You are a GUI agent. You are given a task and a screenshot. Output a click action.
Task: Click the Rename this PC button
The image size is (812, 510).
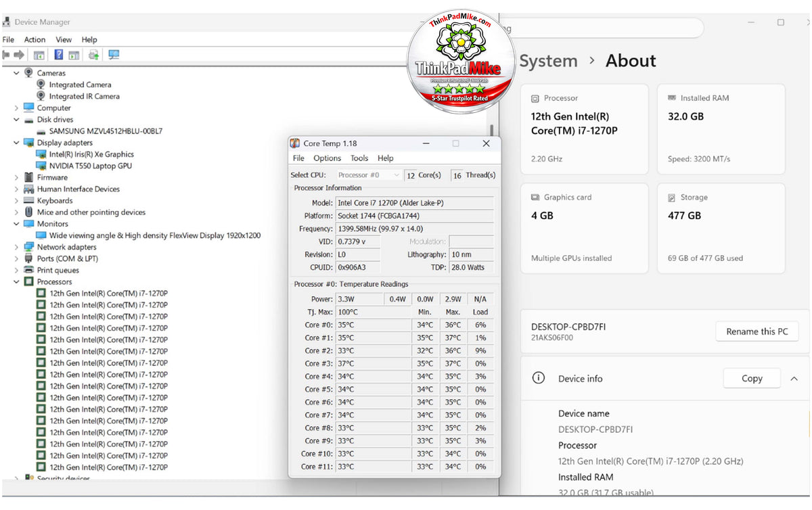coord(757,331)
